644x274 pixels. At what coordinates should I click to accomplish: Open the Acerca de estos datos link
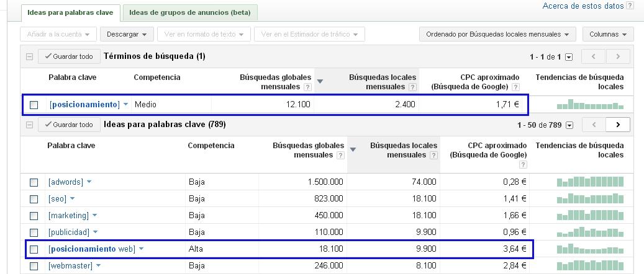(x=583, y=6)
